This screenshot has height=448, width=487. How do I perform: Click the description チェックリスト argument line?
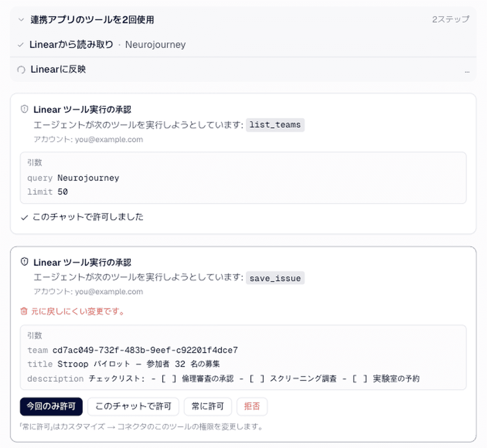223,379
